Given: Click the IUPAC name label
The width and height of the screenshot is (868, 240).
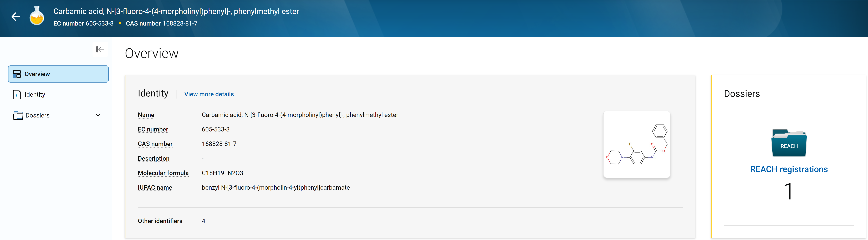Looking at the screenshot, I should pos(155,188).
